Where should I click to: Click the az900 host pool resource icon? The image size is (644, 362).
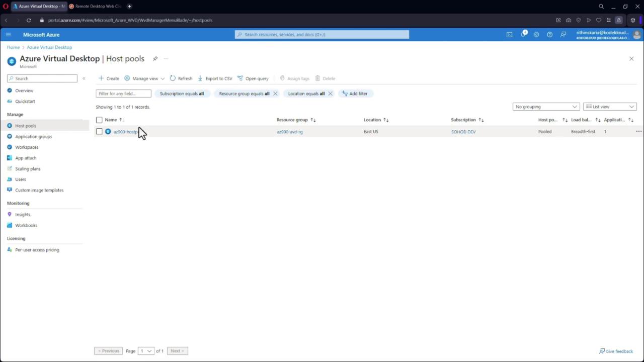[108, 132]
